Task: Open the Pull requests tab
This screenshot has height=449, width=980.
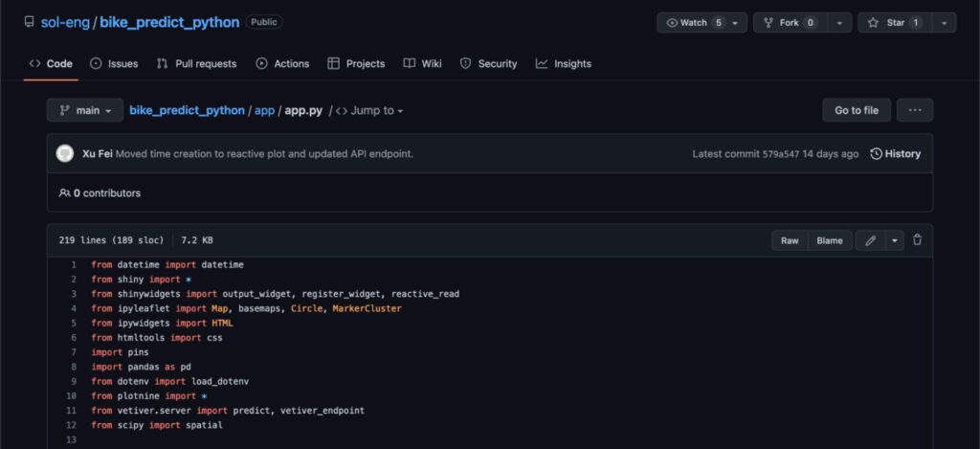Action: (x=196, y=63)
